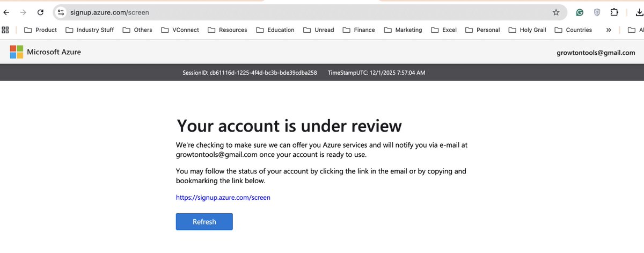Screen dimensions: 644x253
Task: Open the Industry Stuff bookmarks folder
Action: coord(90,30)
